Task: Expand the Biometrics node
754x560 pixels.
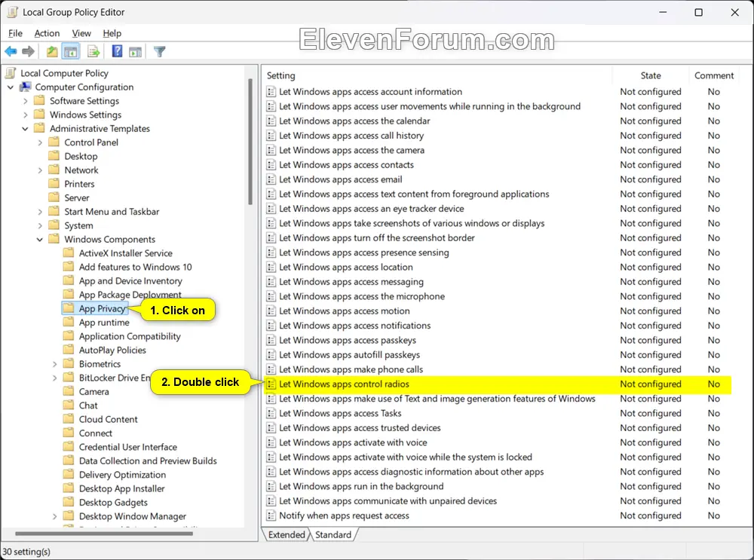Action: (x=54, y=364)
